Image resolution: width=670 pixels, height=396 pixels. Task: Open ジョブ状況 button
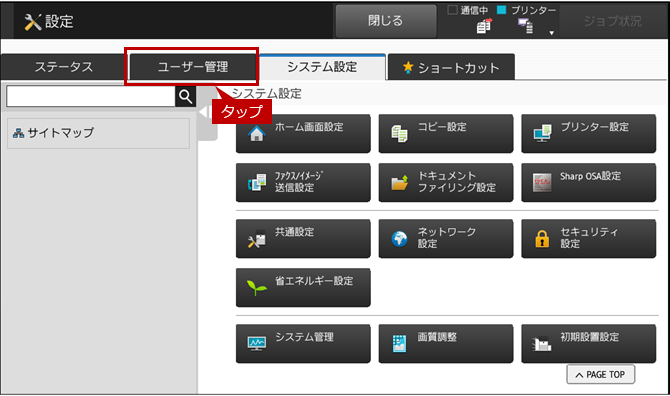612,21
